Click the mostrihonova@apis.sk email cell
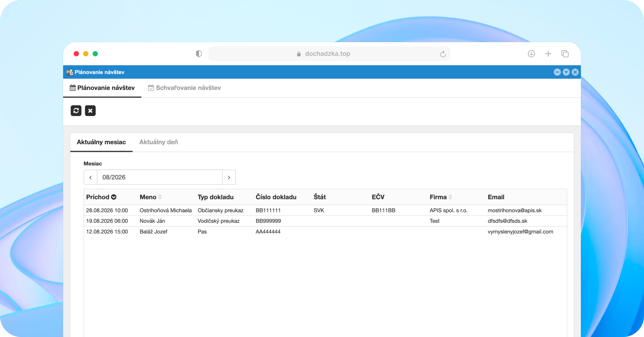Image resolution: width=644 pixels, height=337 pixels. coord(515,210)
